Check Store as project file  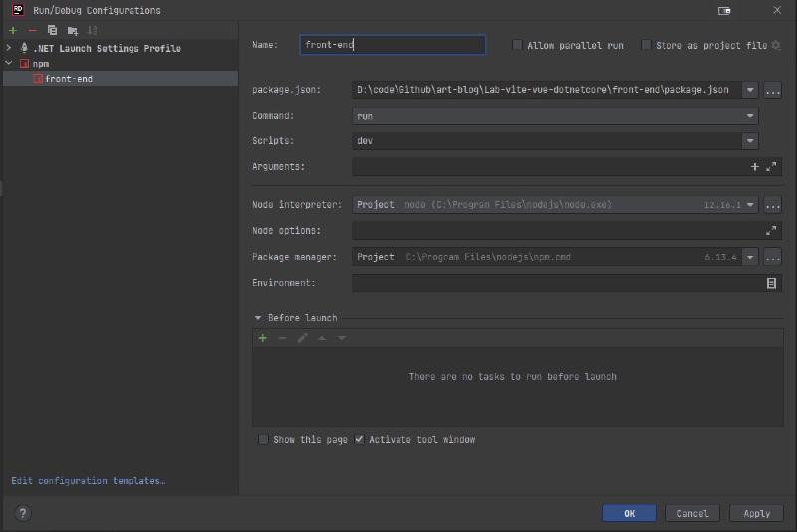pos(646,45)
